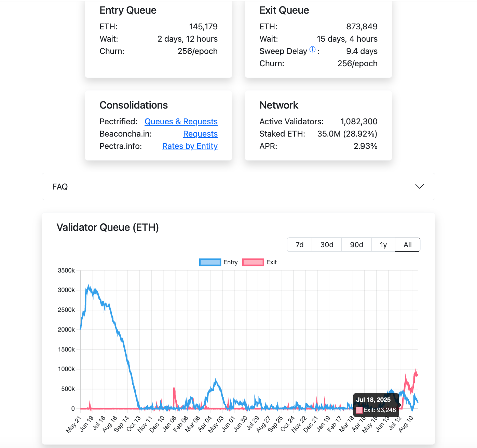This screenshot has width=477, height=448.
Task: Click the All time range button
Action: [407, 244]
